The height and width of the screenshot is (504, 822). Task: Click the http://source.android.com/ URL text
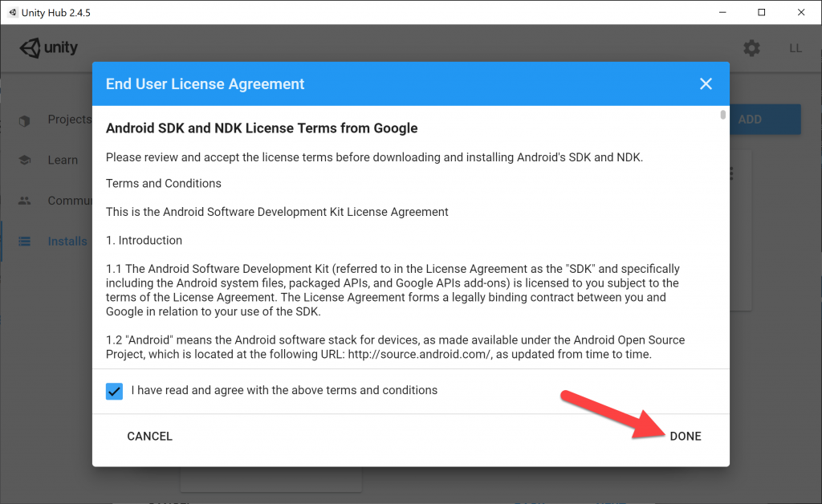tap(419, 354)
